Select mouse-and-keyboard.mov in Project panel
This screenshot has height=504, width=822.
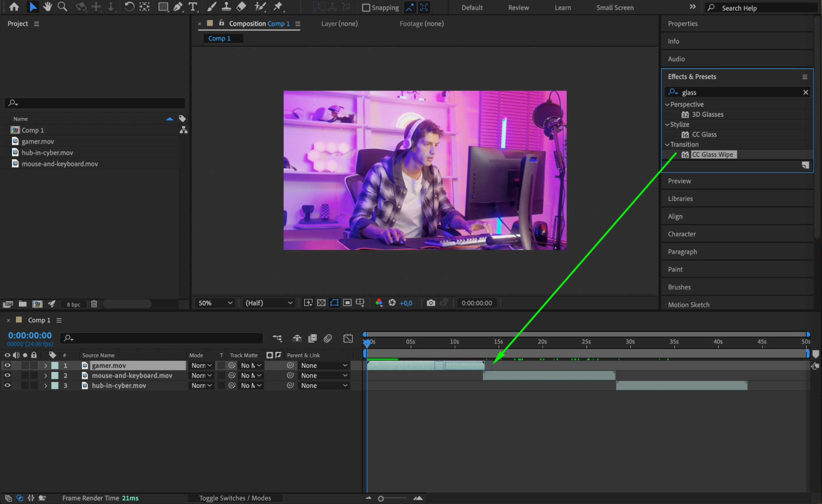(x=60, y=164)
